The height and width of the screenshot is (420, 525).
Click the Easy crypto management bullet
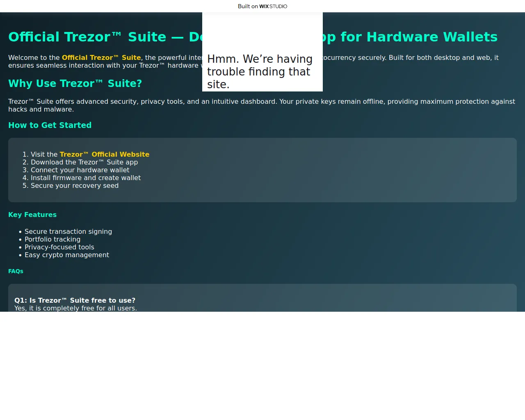click(x=67, y=255)
